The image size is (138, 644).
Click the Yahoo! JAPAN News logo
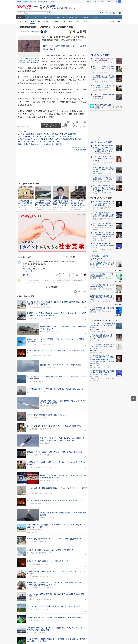[27, 7]
